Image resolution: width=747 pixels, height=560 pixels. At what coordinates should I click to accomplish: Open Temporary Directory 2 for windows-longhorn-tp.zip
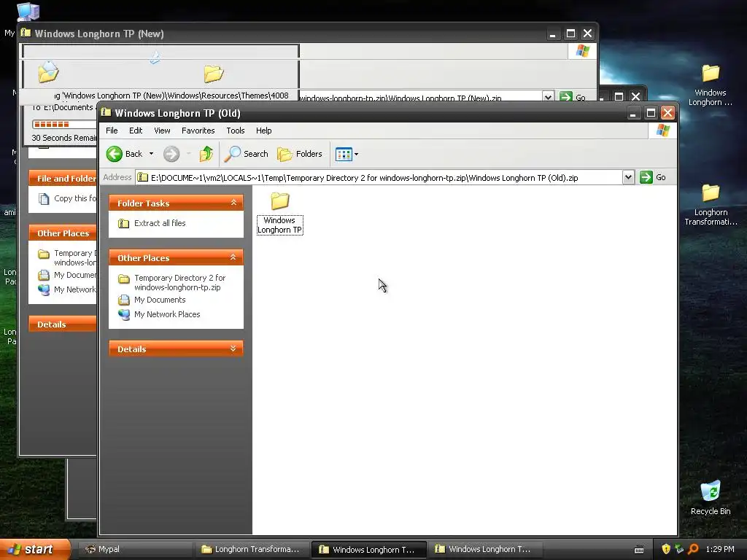coord(179,282)
